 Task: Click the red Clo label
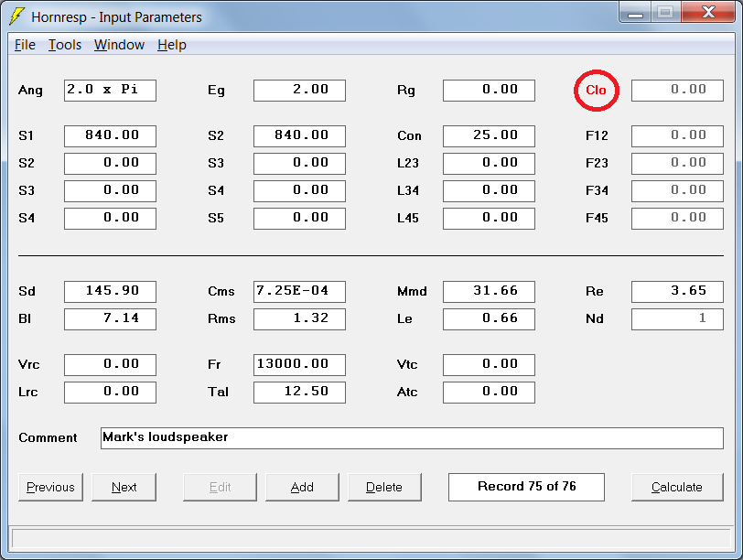596,91
